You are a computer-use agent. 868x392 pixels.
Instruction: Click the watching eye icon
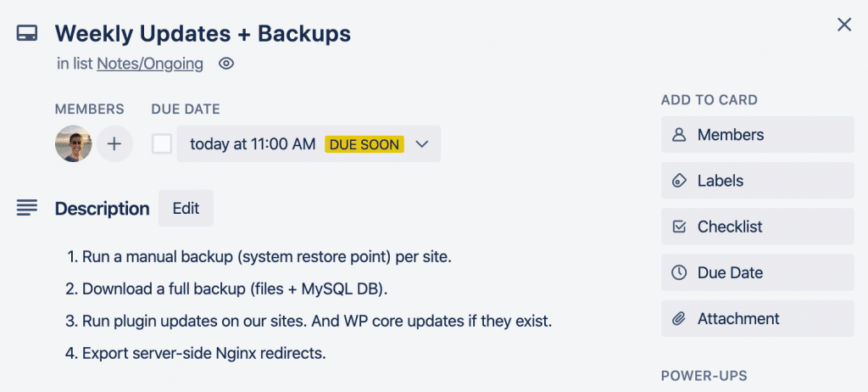pos(225,64)
